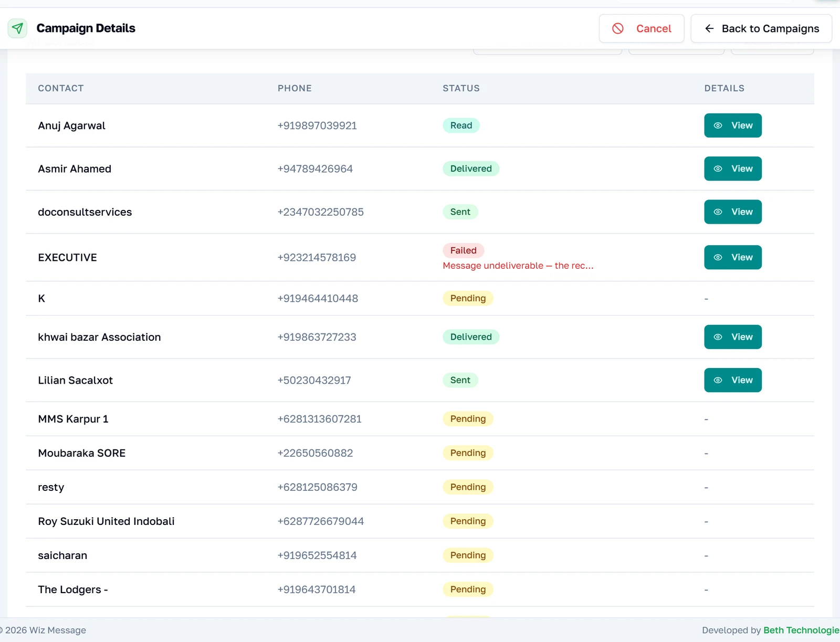Click the truncated undeliverable error message
Image resolution: width=840 pixels, height=642 pixels.
518,266
